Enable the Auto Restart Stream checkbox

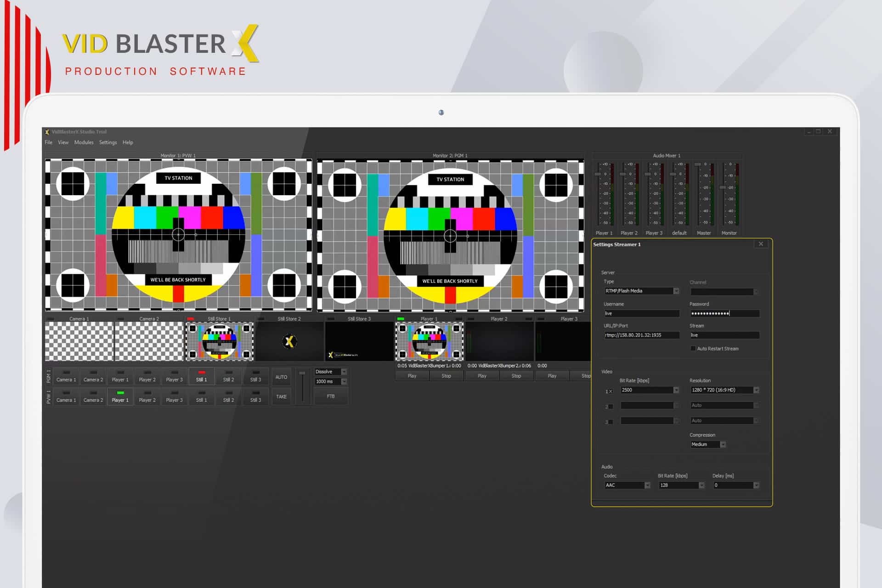tap(693, 348)
